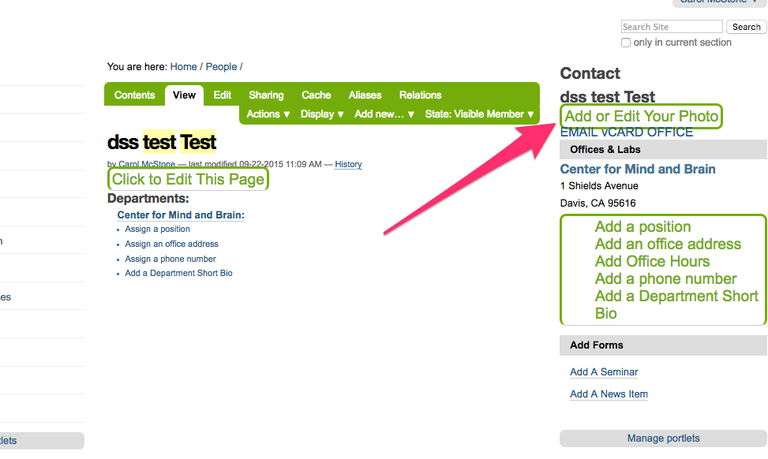Image resolution: width=768 pixels, height=459 pixels.
Task: Click the '1 Shields Avenue' address text
Action: [x=599, y=186]
